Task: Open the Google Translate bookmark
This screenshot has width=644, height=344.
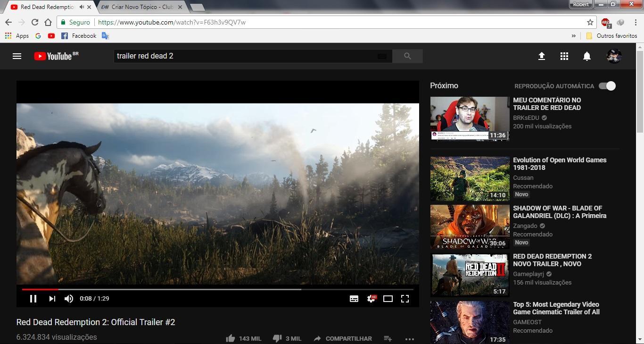Action: tap(105, 36)
